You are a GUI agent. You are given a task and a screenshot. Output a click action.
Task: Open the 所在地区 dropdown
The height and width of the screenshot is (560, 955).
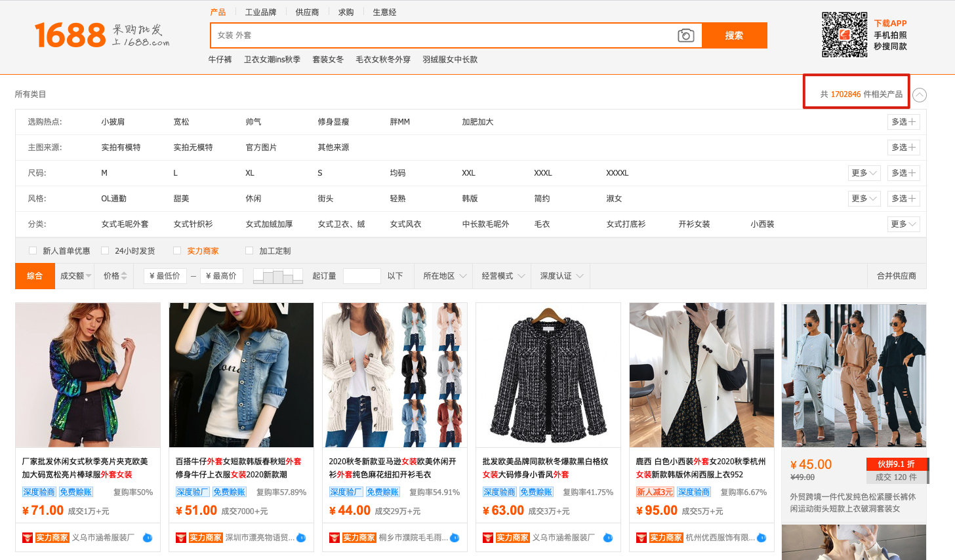pos(443,275)
